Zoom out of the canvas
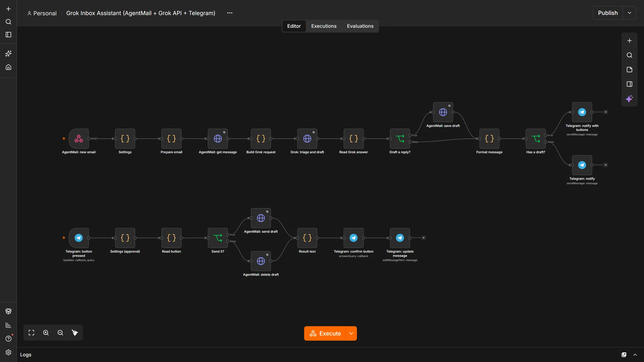This screenshot has width=644, height=362. [x=60, y=333]
